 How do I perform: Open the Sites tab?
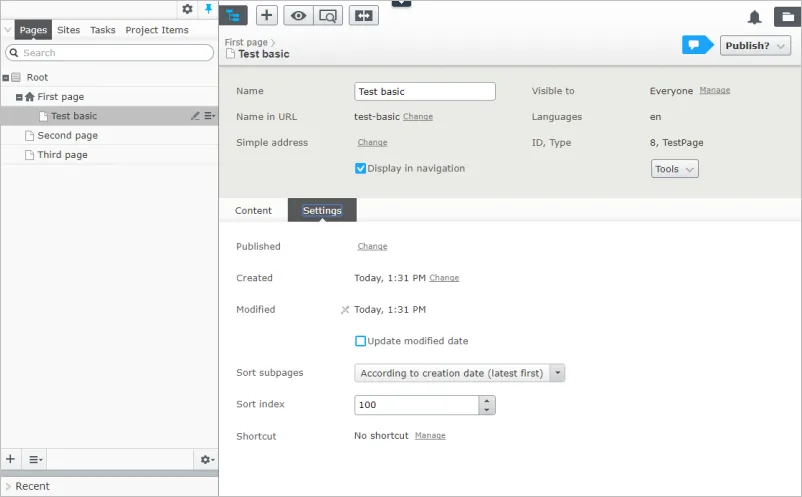[69, 30]
